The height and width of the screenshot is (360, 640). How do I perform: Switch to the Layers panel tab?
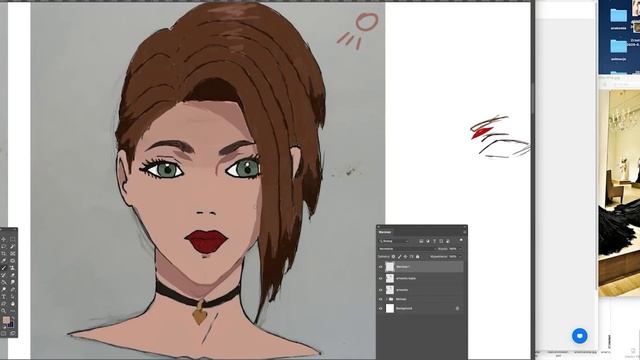pos(384,232)
